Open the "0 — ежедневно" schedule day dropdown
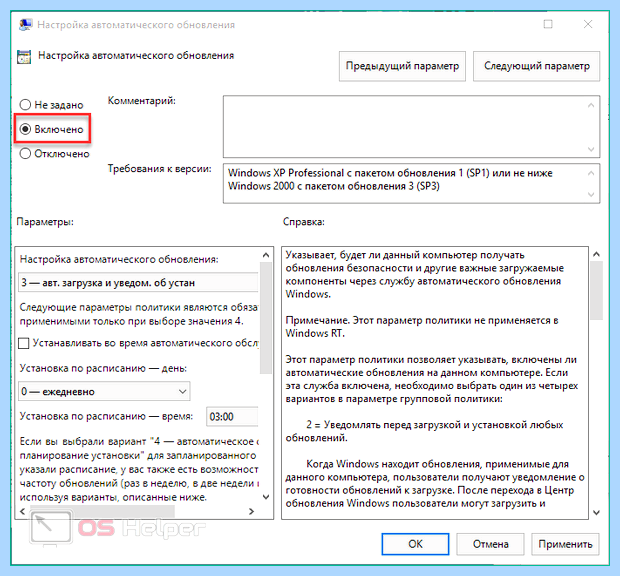This screenshot has width=620, height=576. (104, 391)
